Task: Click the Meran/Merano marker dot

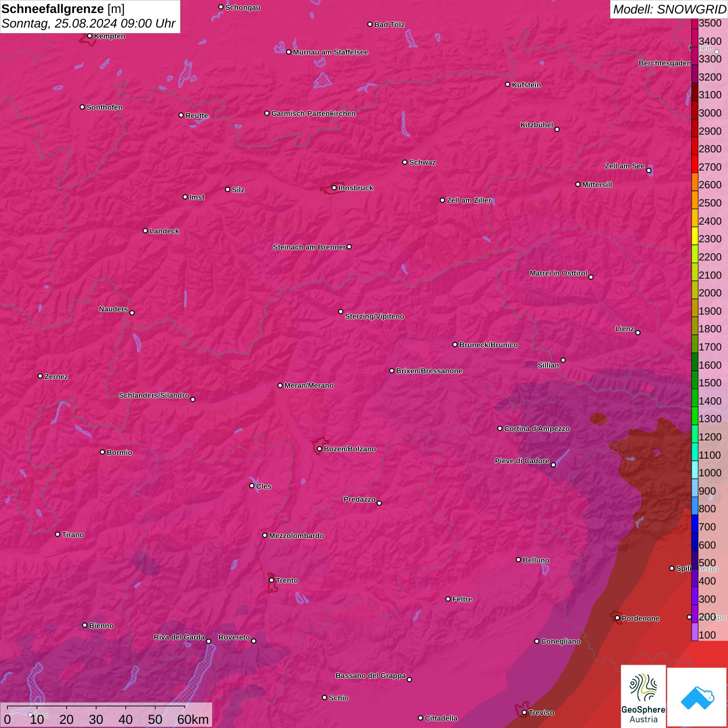Action: tap(280, 385)
